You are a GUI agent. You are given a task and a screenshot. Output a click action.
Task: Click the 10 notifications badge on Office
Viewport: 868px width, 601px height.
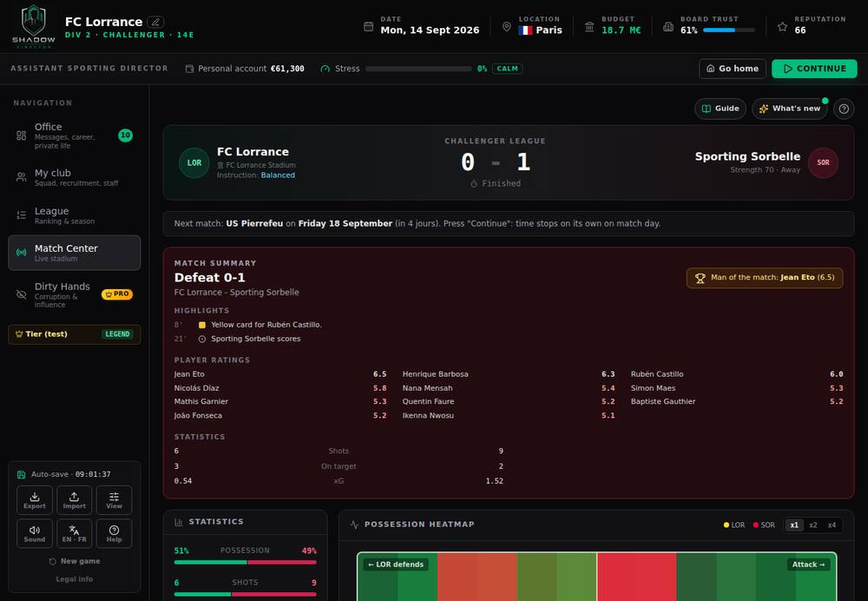tap(126, 135)
